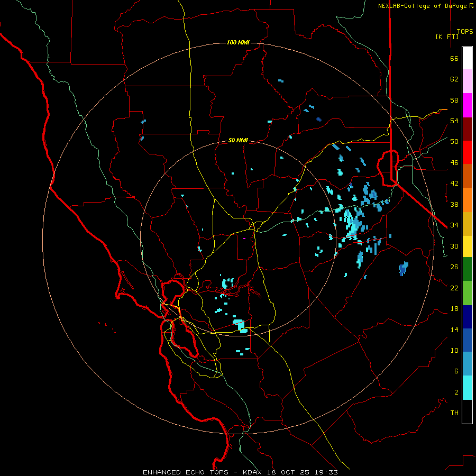This screenshot has width=476, height=476.
Task: Pick the black TH legend color block
Action: pos(467,411)
